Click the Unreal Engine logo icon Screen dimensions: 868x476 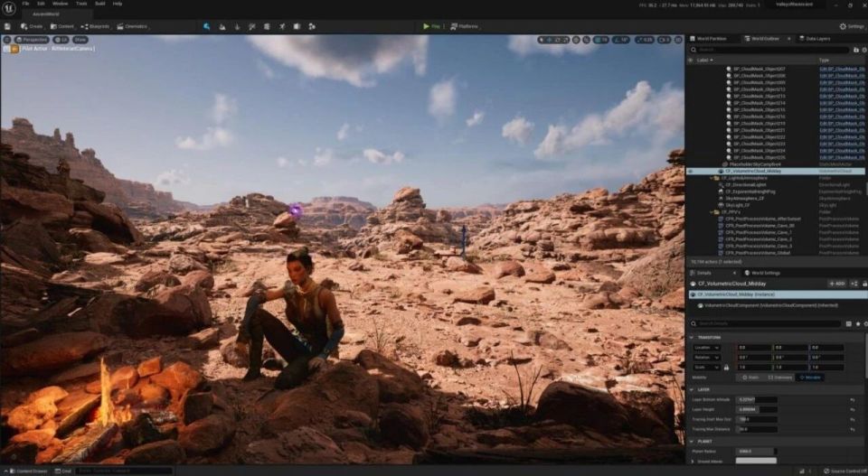click(x=8, y=7)
